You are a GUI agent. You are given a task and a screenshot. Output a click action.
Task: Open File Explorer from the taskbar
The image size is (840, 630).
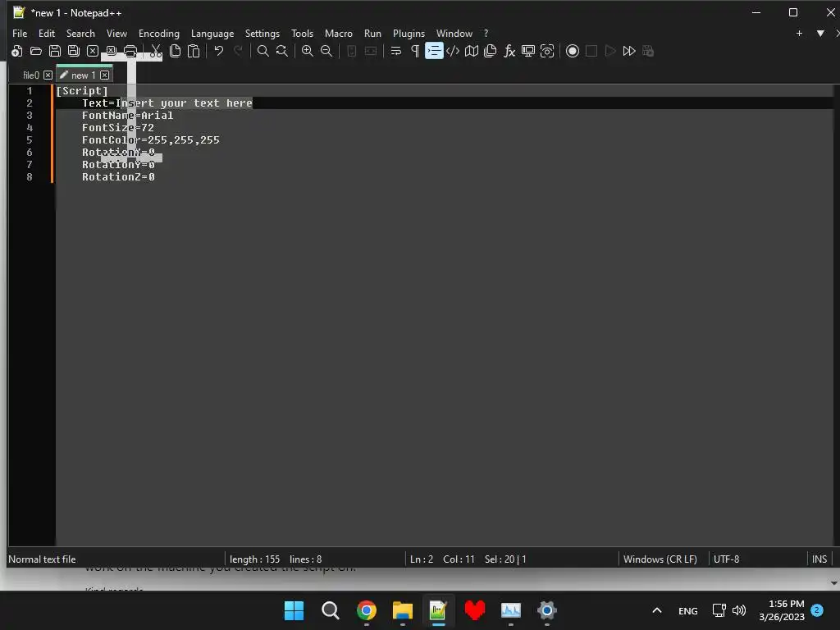[402, 610]
